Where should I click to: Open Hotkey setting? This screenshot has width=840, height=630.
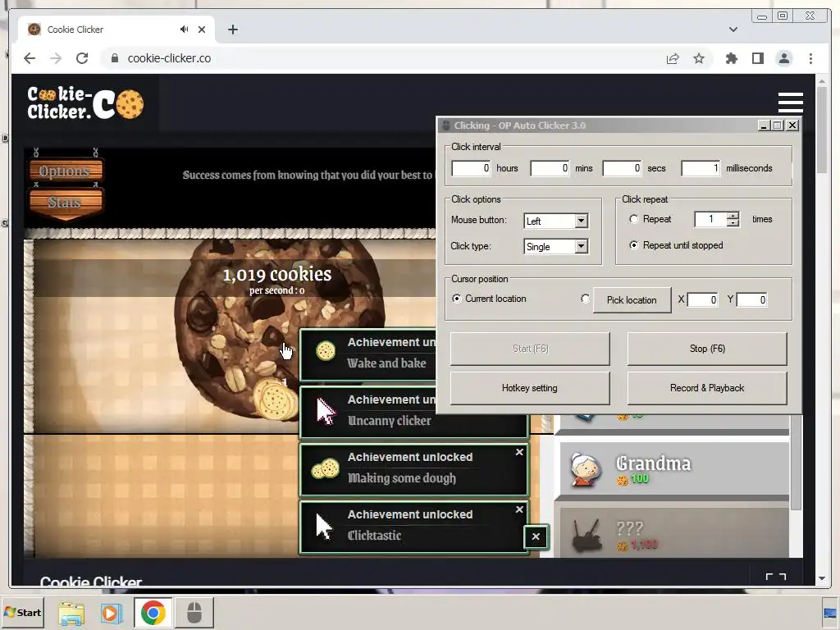coord(530,388)
